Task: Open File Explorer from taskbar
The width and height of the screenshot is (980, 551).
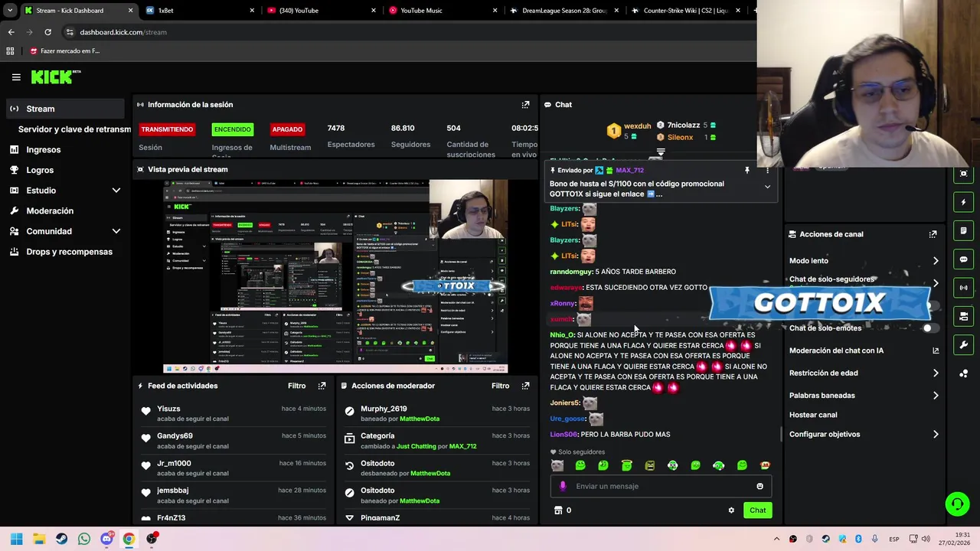Action: [x=39, y=539]
